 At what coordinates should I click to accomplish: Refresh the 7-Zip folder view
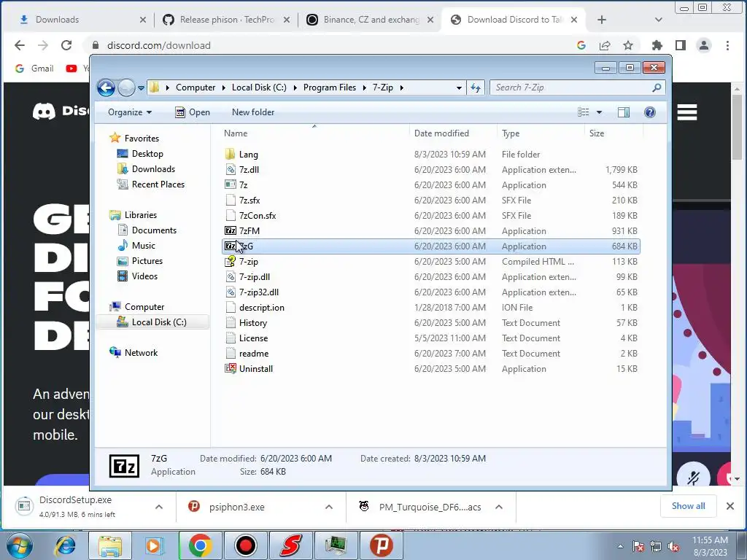pyautogui.click(x=476, y=87)
